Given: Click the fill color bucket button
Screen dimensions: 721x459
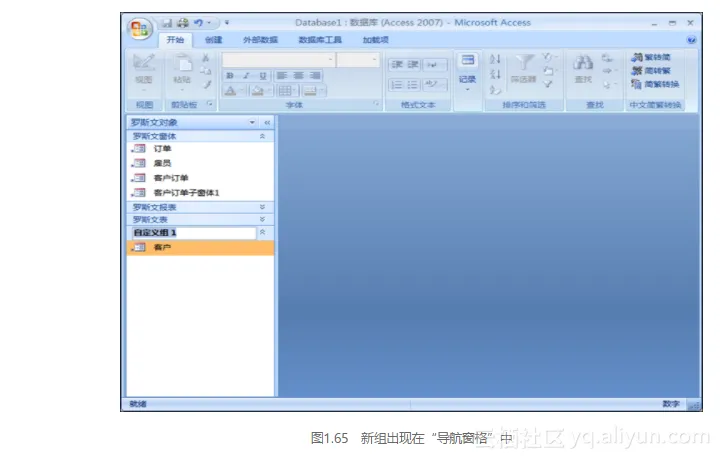Looking at the screenshot, I should 258,91.
